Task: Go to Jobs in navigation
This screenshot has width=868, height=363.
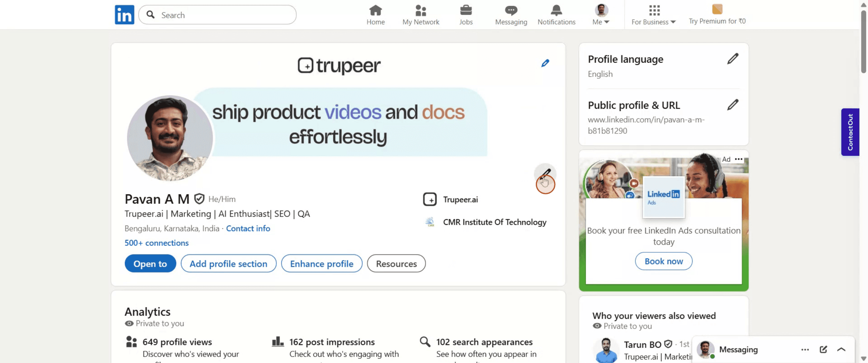Action: click(466, 15)
